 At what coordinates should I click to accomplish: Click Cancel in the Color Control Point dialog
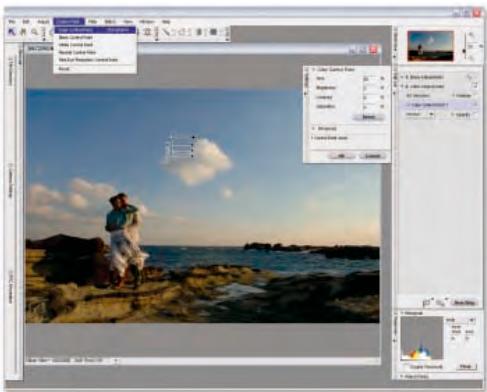pyautogui.click(x=373, y=156)
